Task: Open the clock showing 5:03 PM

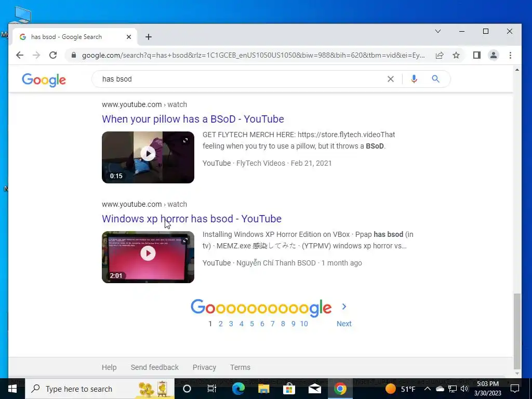Action: click(487, 389)
